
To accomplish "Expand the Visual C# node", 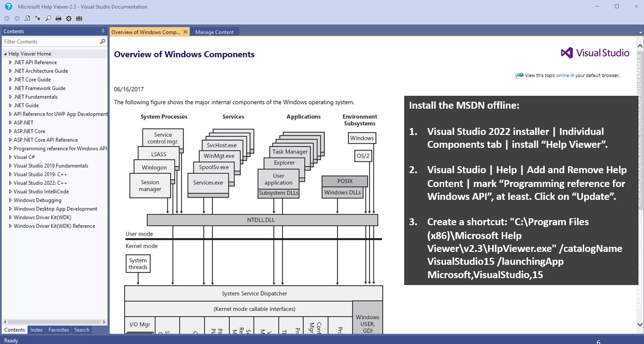I will click(x=10, y=157).
